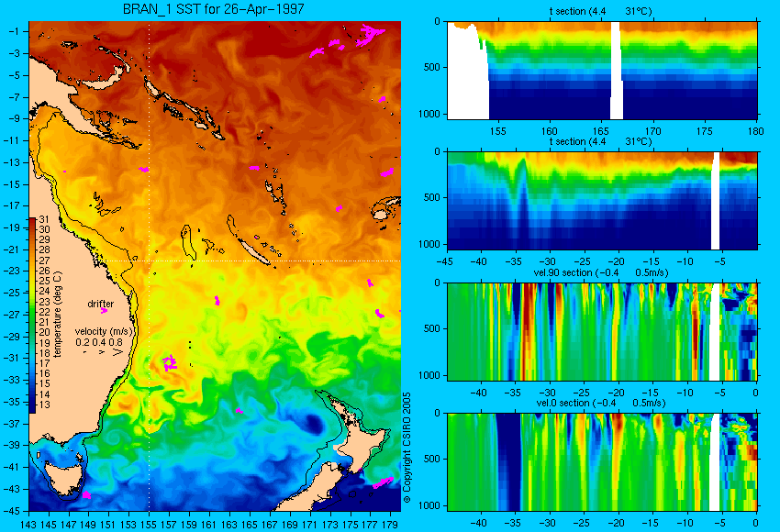Click map latitude label -23
The width and height of the screenshot is (780, 532).
coord(11,271)
